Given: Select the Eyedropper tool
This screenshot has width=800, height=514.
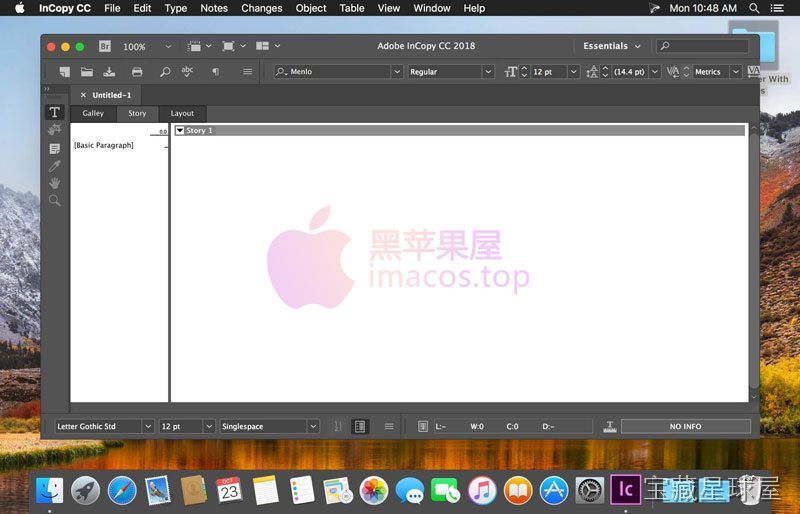Looking at the screenshot, I should [x=55, y=166].
